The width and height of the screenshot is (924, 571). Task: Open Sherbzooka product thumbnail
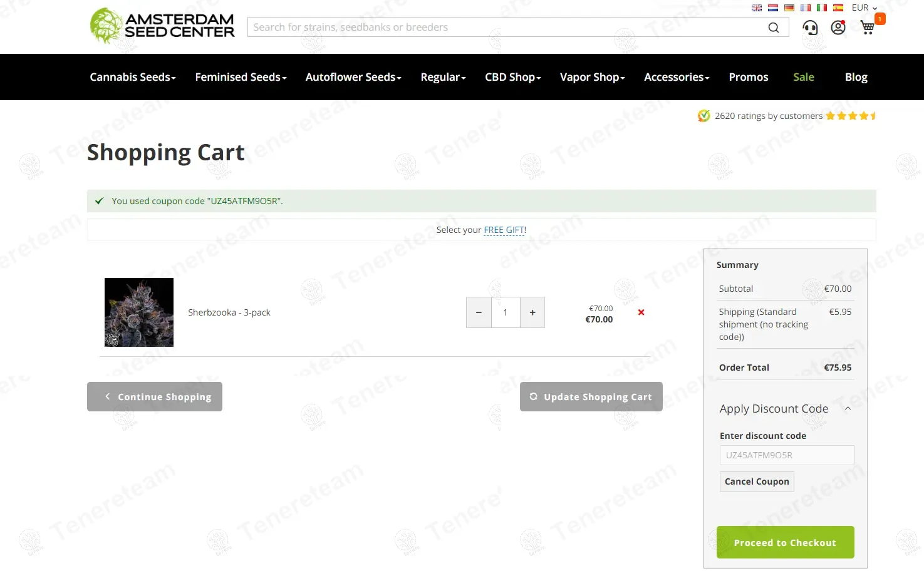139,312
